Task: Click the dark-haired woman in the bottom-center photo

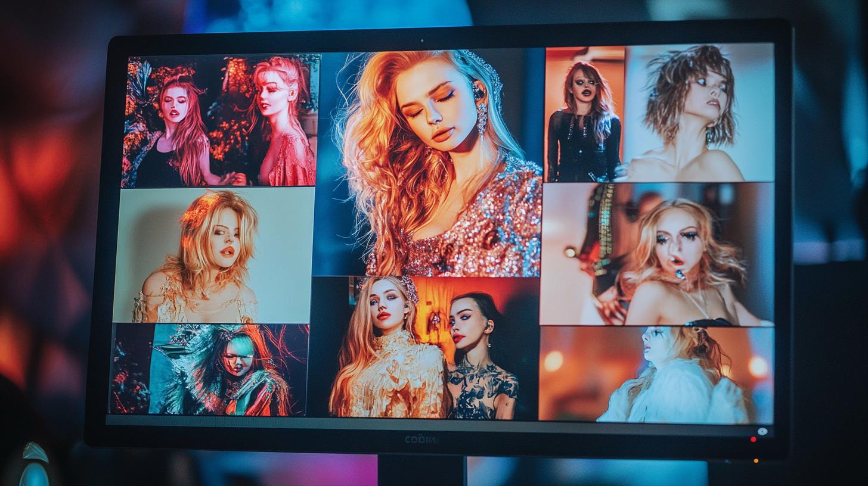Action: pos(477,357)
